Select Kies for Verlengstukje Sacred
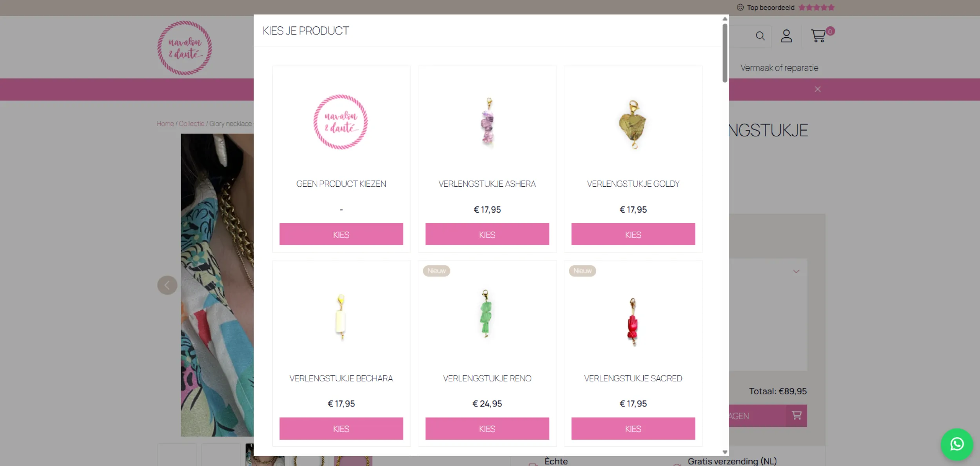This screenshot has width=980, height=466. pyautogui.click(x=633, y=428)
